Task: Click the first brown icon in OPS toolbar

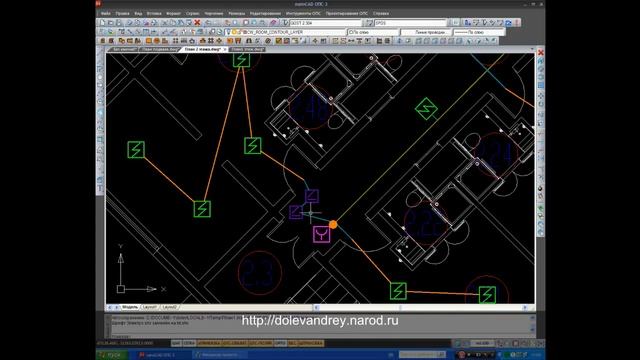Action: 103,41
